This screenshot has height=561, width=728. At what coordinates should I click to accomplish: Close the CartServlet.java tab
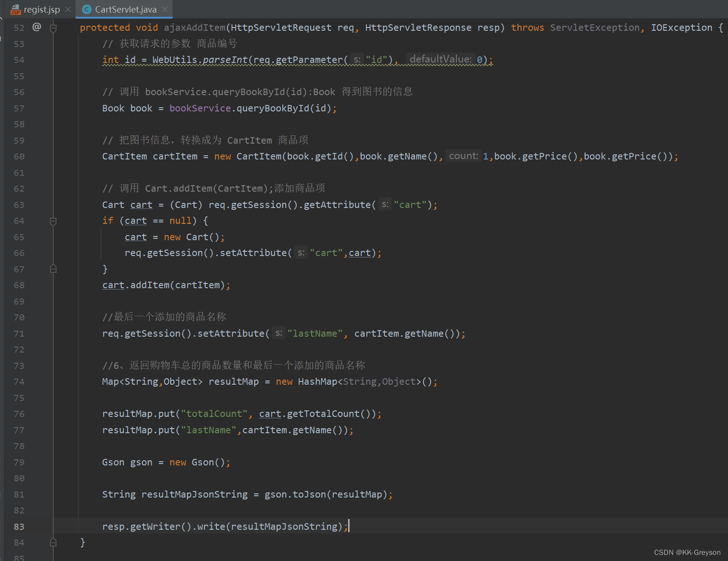click(165, 9)
